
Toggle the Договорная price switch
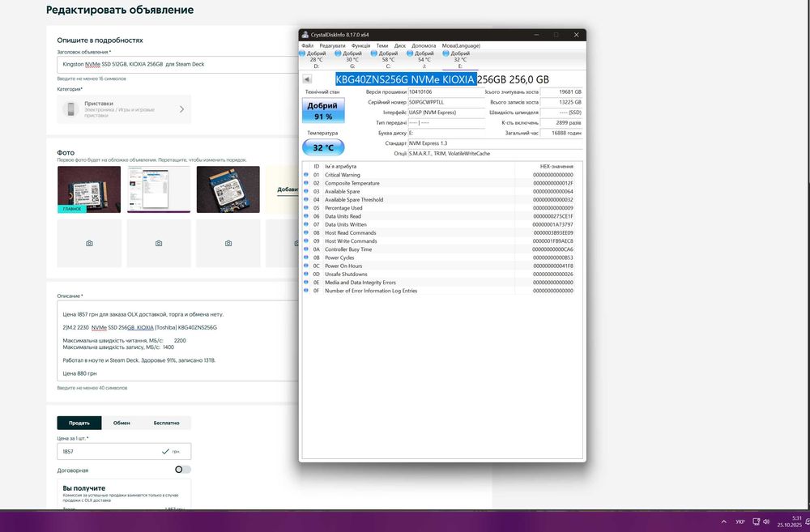(x=182, y=470)
